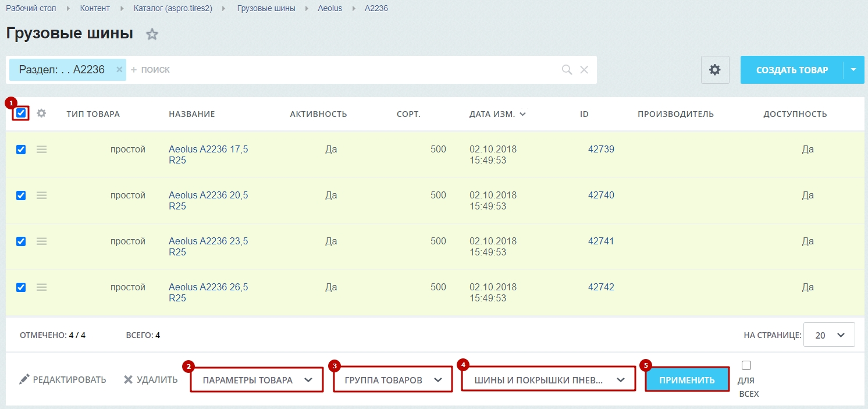Image resolution: width=868 pixels, height=409 pixels.
Task: Click the 'Отмечено: 4 / 4' counter
Action: (52, 335)
